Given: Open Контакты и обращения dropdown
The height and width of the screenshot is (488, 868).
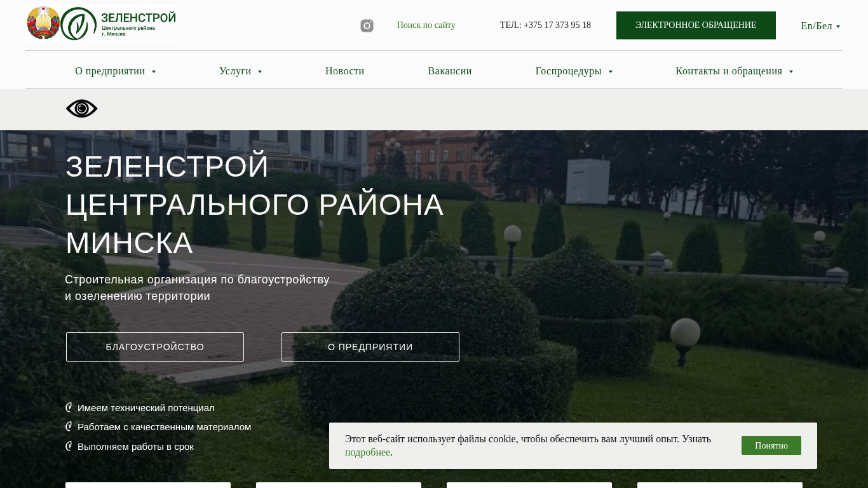Looking at the screenshot, I should [x=735, y=71].
